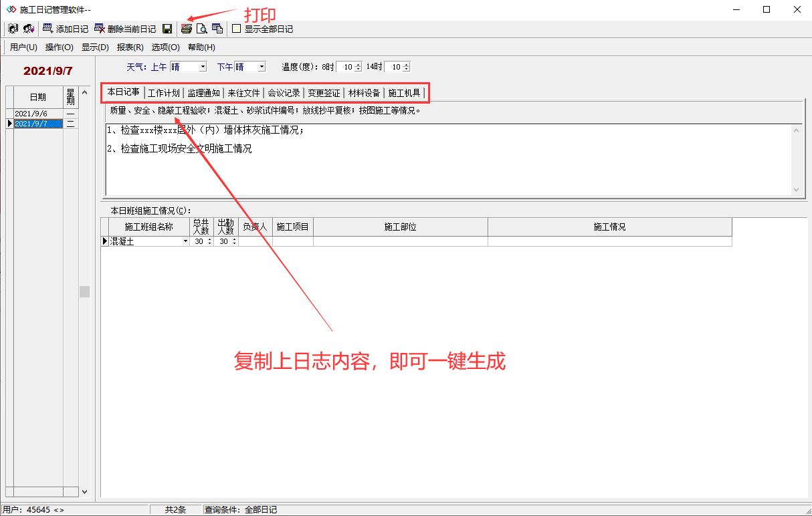This screenshot has width=812, height=516.
Task: Click the 8时 temperature spinner arrows
Action: click(358, 67)
